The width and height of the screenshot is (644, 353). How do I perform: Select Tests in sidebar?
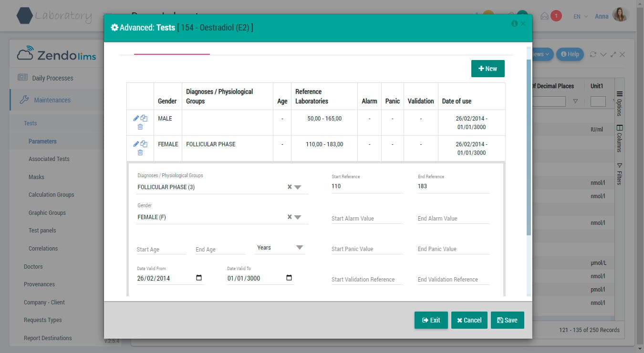[30, 123]
